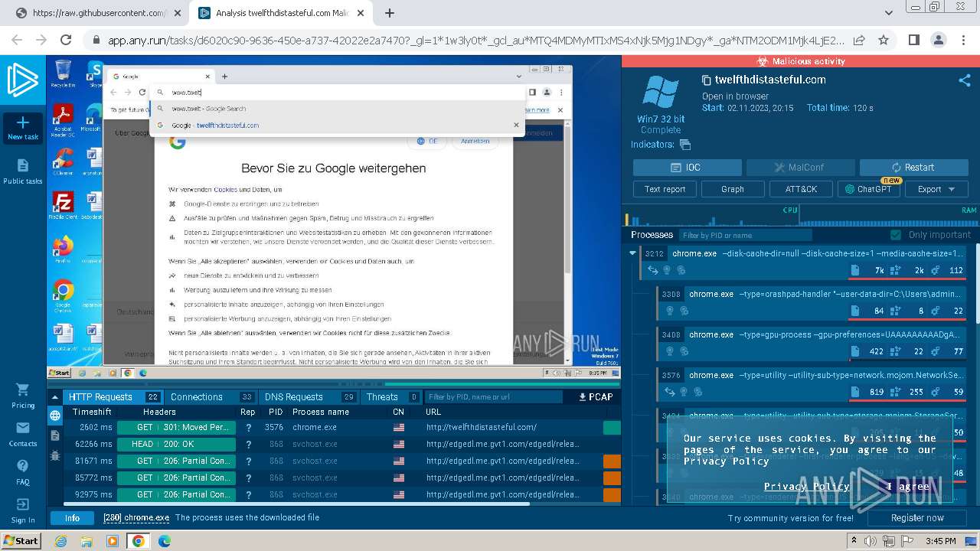This screenshot has width=980, height=551.
Task: Click the horizontal scrollbar under HTTP requests
Action: (x=296, y=504)
